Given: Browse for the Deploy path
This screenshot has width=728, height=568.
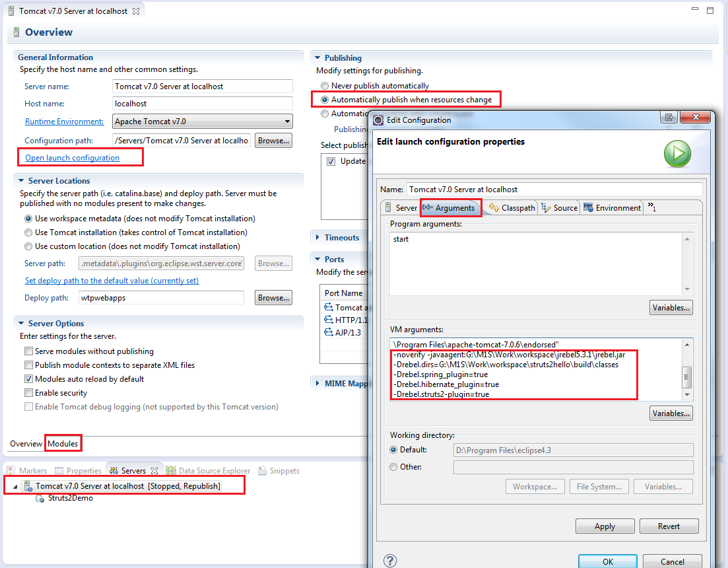Looking at the screenshot, I should point(273,298).
